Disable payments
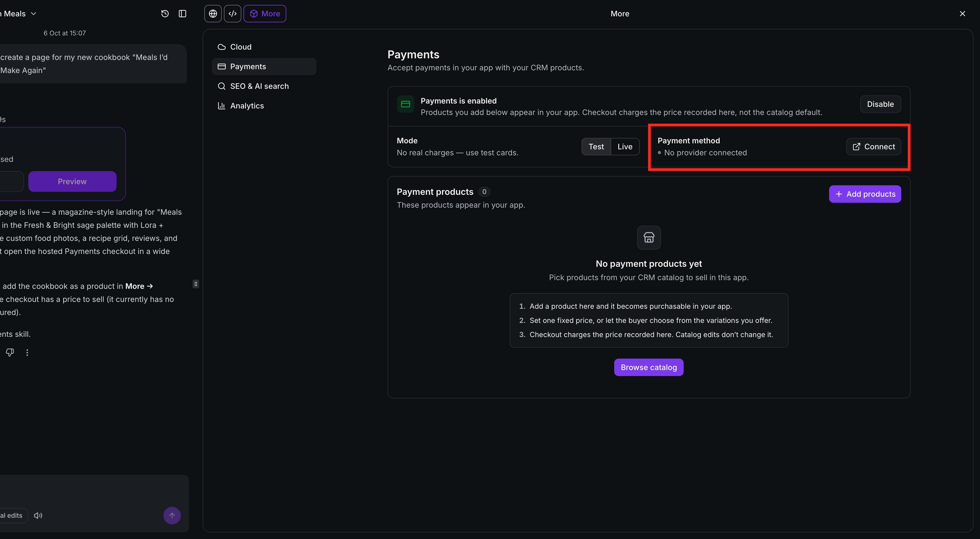The height and width of the screenshot is (539, 980). click(x=880, y=104)
